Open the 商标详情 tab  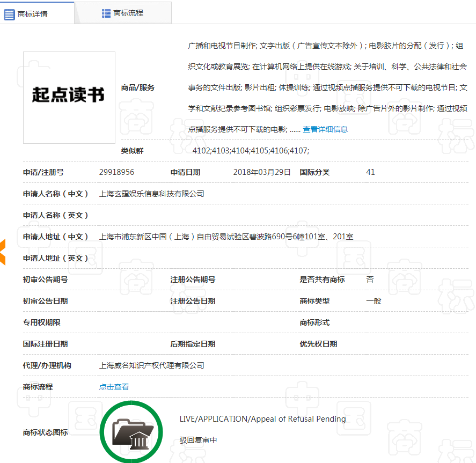pyautogui.click(x=37, y=13)
